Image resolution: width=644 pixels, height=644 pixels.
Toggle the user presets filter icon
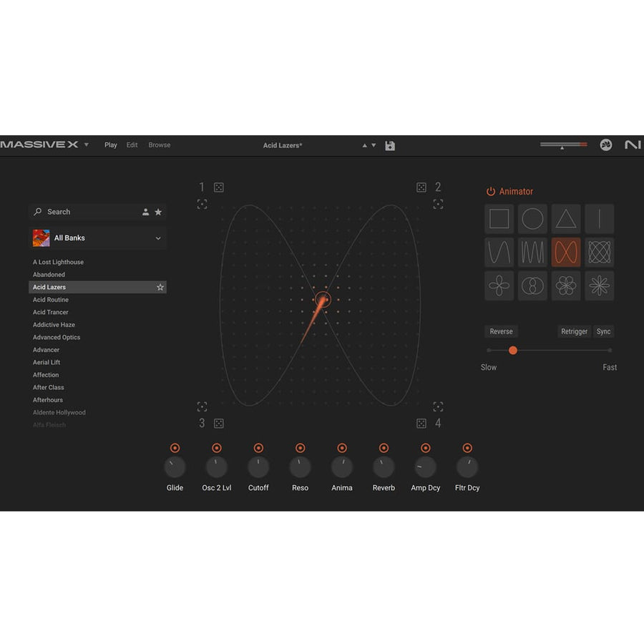pos(145,212)
